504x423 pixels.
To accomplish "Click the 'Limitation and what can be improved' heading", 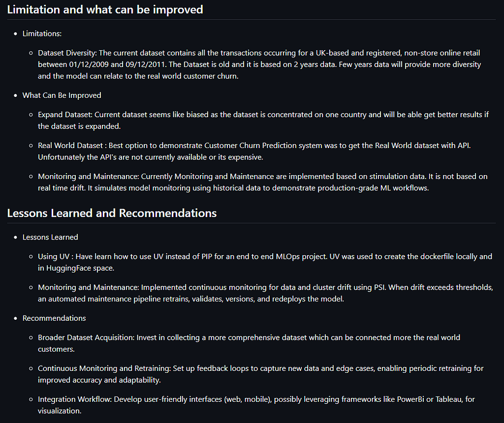I will pyautogui.click(x=105, y=10).
